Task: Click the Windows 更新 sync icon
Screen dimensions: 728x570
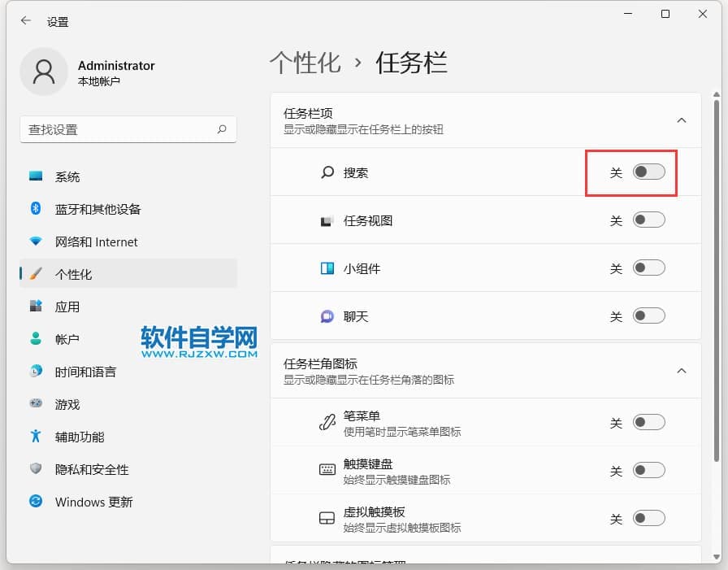Action: (x=36, y=502)
